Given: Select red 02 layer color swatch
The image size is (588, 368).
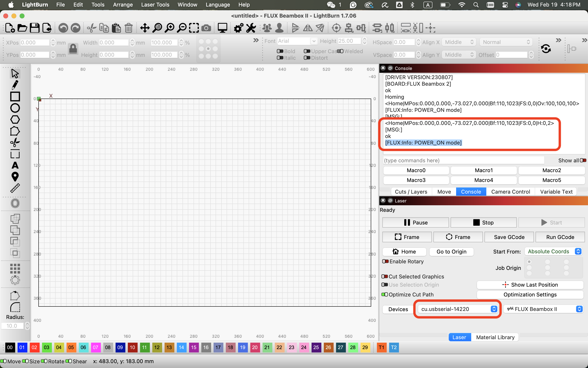Looking at the screenshot, I should 34,347.
